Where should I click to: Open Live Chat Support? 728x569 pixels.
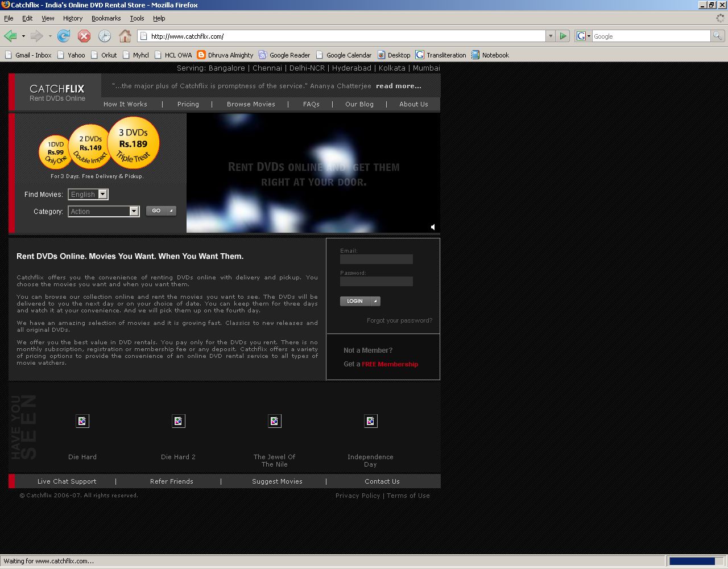tap(67, 481)
